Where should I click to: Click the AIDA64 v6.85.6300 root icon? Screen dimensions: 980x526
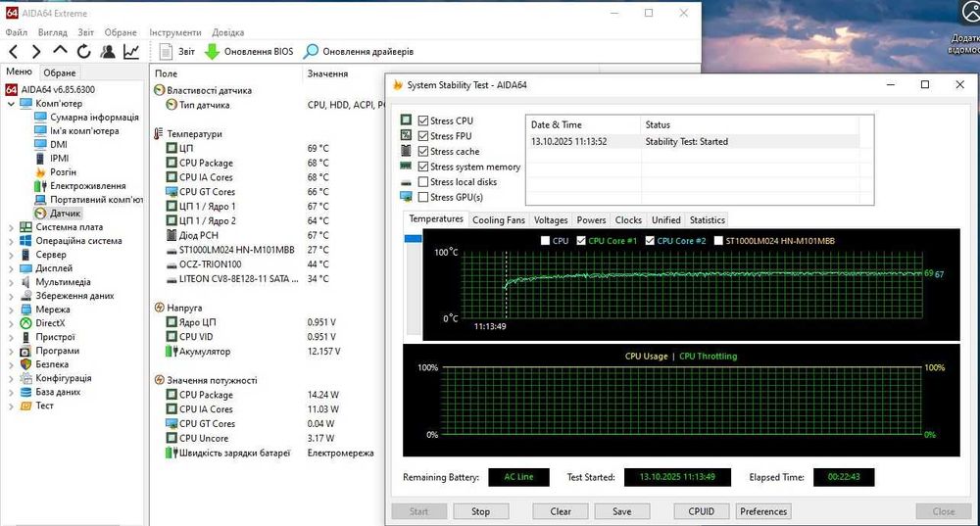(x=11, y=89)
